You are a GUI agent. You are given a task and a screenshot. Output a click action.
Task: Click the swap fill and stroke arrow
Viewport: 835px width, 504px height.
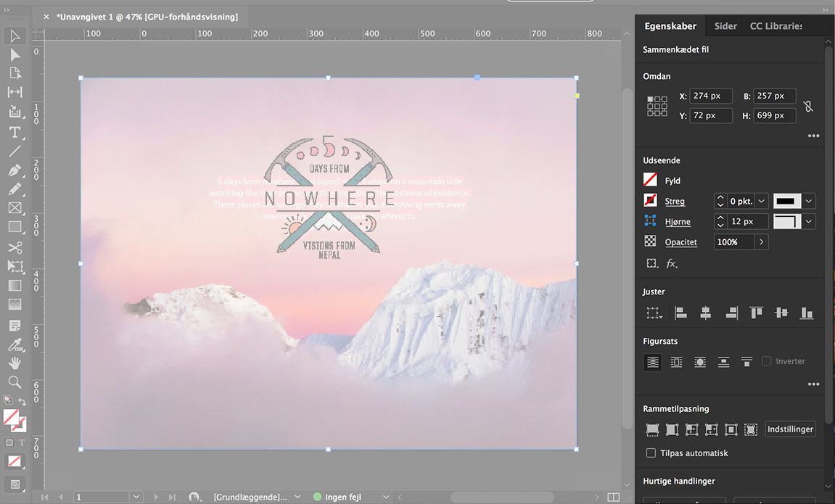point(22,401)
